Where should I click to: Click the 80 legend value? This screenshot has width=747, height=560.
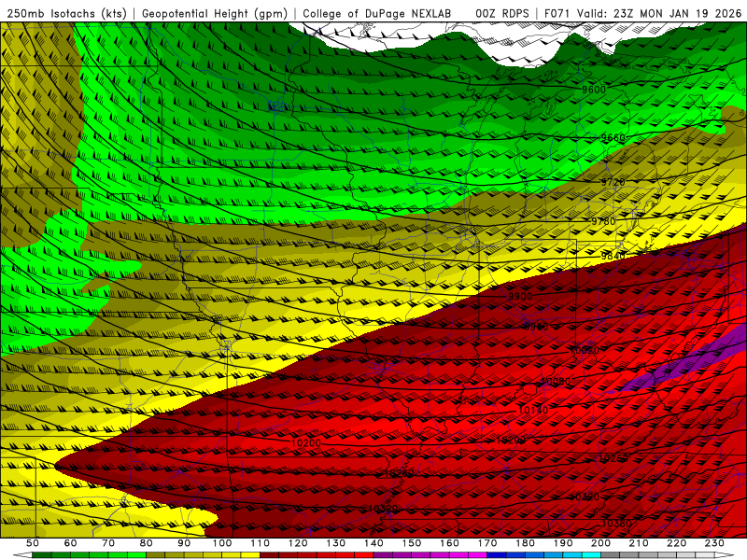point(147,543)
